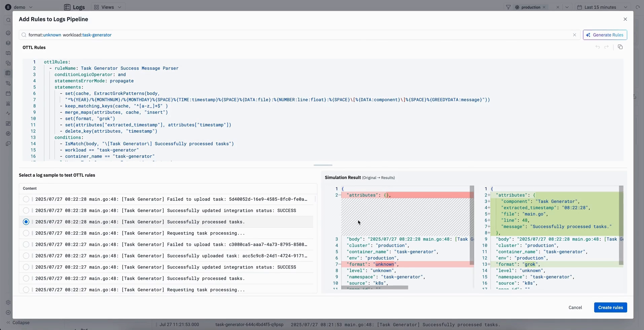Select the 'Failed to upload task: 5d40052d' log sample
The image size is (644, 330).
tap(26, 199)
